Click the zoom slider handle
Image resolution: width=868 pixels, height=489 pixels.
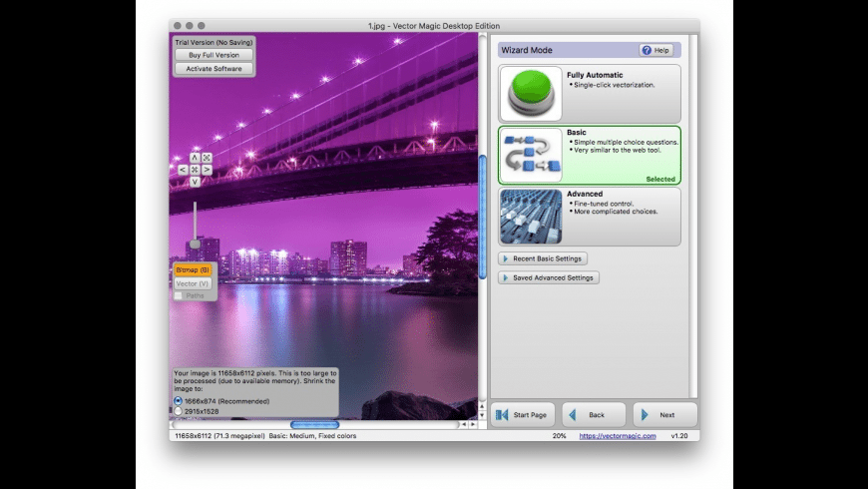tap(195, 244)
